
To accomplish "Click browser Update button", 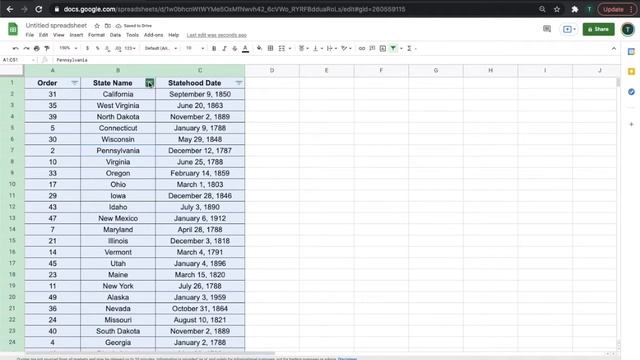I will (616, 9).
